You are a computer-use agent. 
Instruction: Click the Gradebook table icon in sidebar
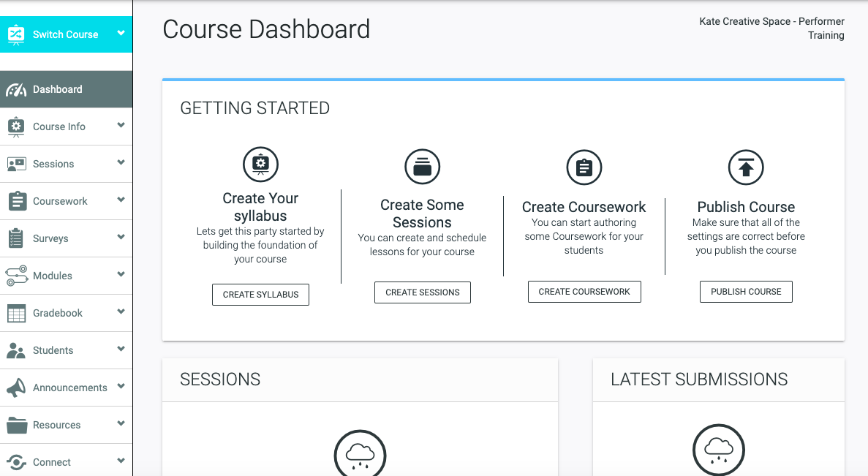tap(16, 314)
